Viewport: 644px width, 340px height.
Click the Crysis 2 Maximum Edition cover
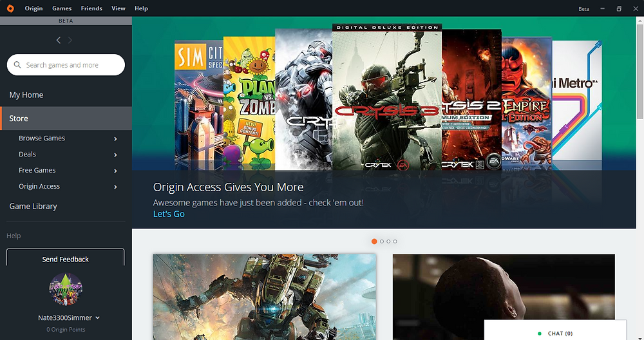tap(471, 99)
